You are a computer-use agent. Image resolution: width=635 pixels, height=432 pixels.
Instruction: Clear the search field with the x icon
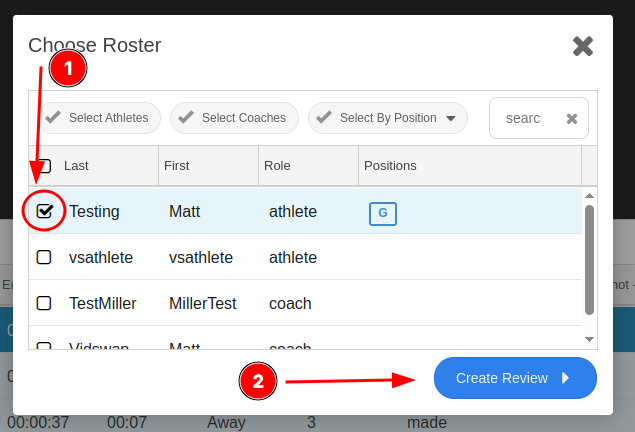[x=571, y=119]
